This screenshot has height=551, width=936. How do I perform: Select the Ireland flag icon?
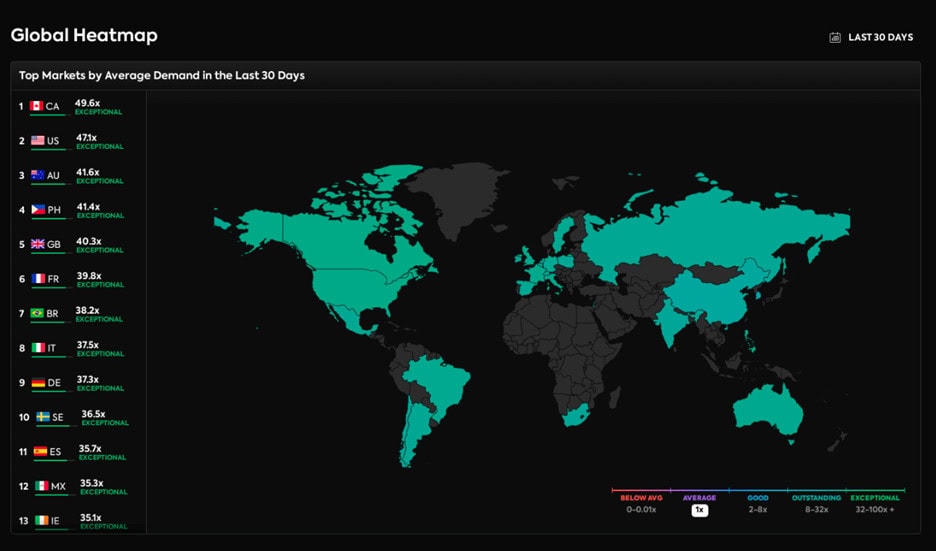tap(42, 521)
